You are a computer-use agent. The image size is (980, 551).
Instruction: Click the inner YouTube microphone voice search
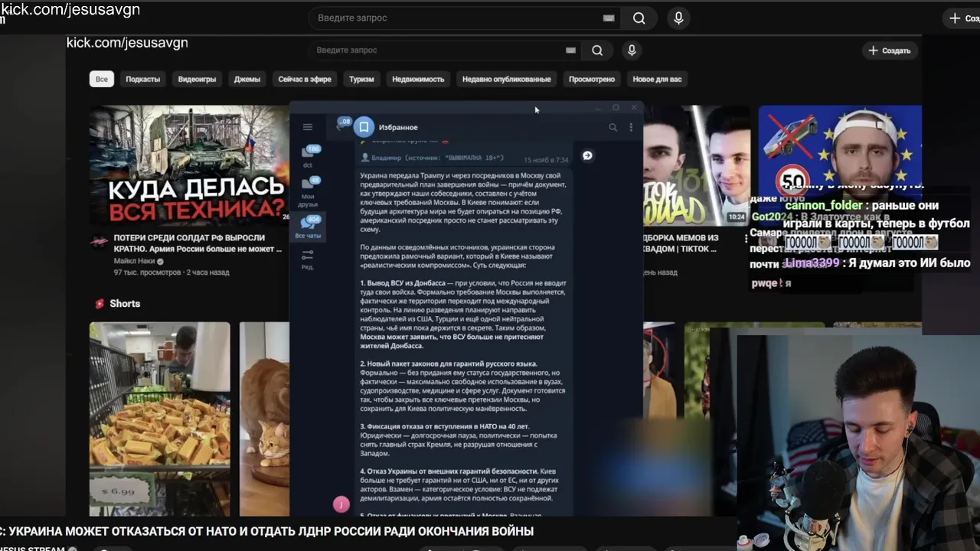click(632, 51)
